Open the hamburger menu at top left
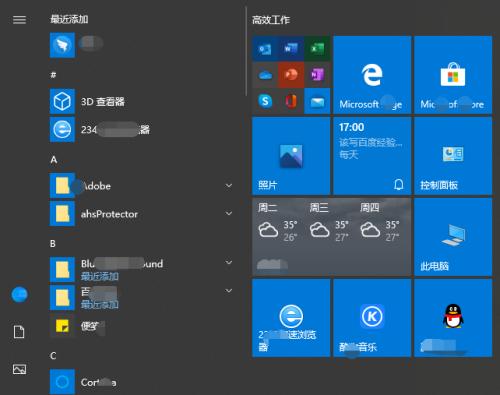Screen dimensions: 500x395 19,20
